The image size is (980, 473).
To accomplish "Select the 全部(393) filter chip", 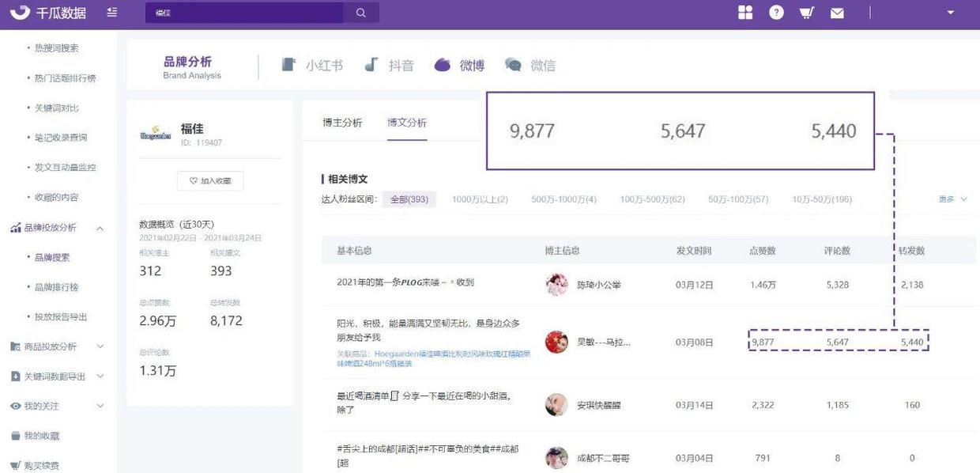I will (x=409, y=199).
